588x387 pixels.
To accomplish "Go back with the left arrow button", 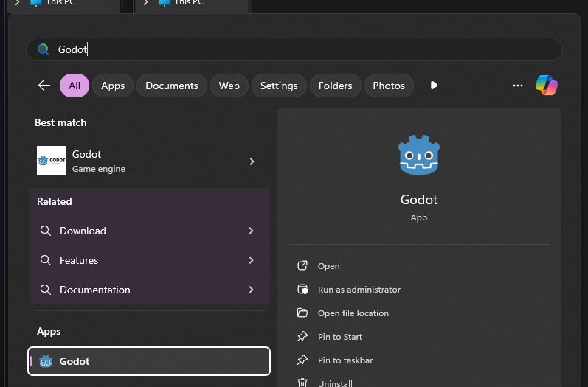I will pos(44,86).
